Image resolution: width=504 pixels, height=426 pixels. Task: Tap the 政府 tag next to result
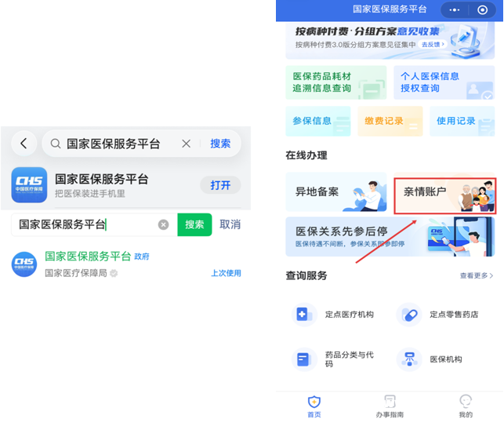(142, 257)
